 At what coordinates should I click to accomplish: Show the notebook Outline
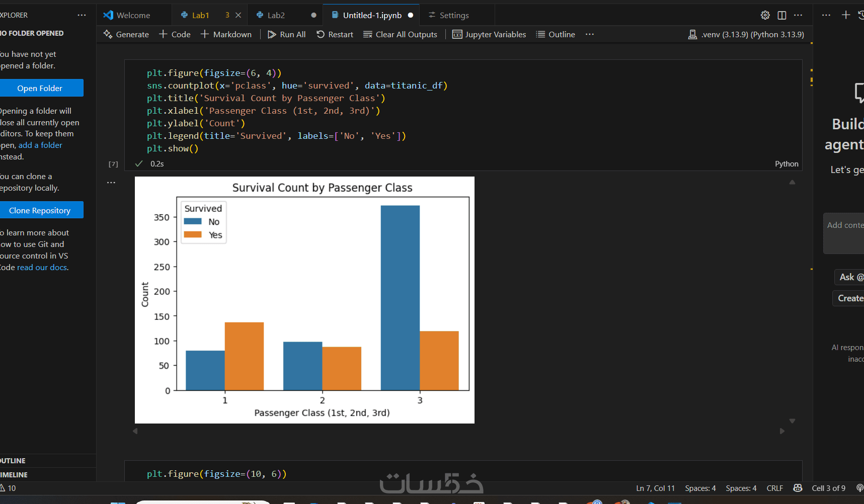pos(556,34)
